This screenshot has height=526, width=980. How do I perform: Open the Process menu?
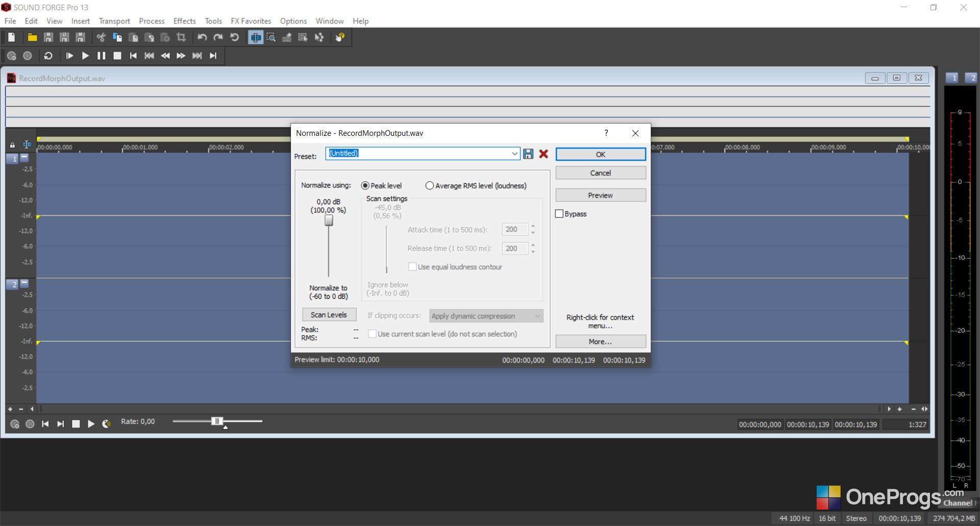pyautogui.click(x=152, y=21)
